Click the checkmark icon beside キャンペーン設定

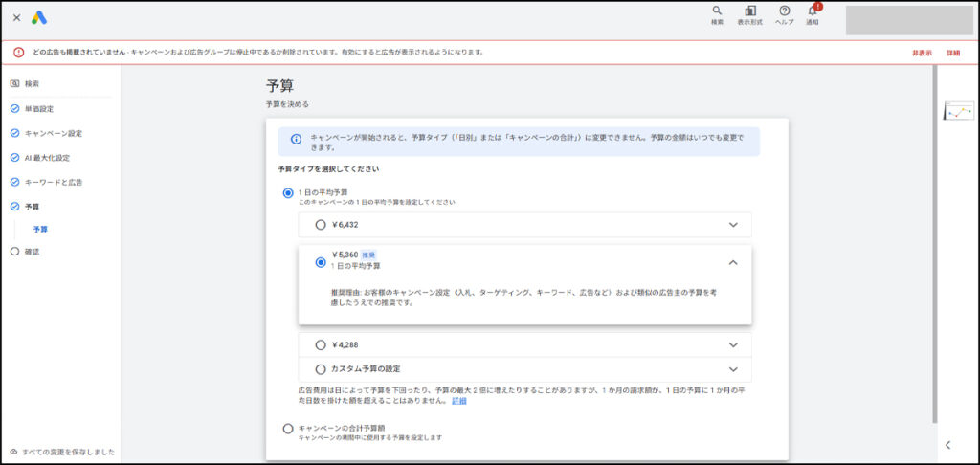[x=15, y=133]
